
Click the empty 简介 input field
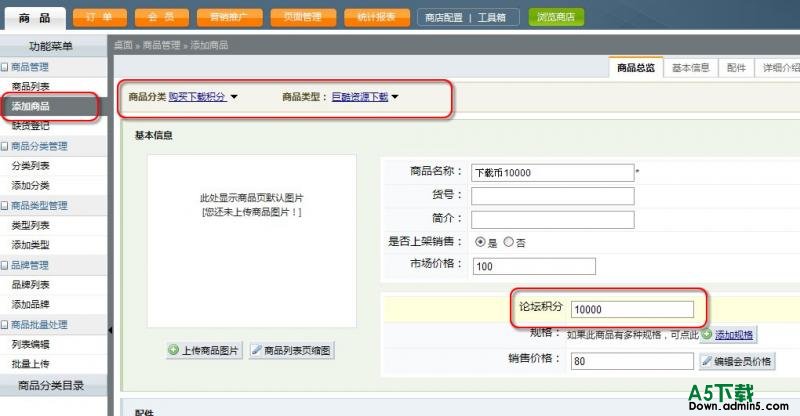coord(553,220)
